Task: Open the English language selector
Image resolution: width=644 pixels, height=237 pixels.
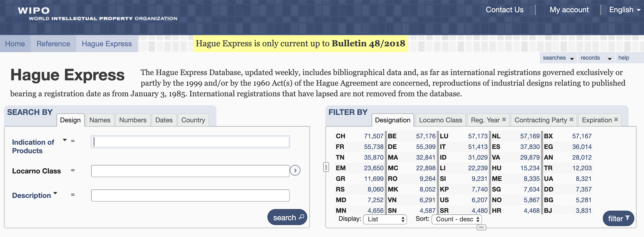Action: pyautogui.click(x=625, y=10)
